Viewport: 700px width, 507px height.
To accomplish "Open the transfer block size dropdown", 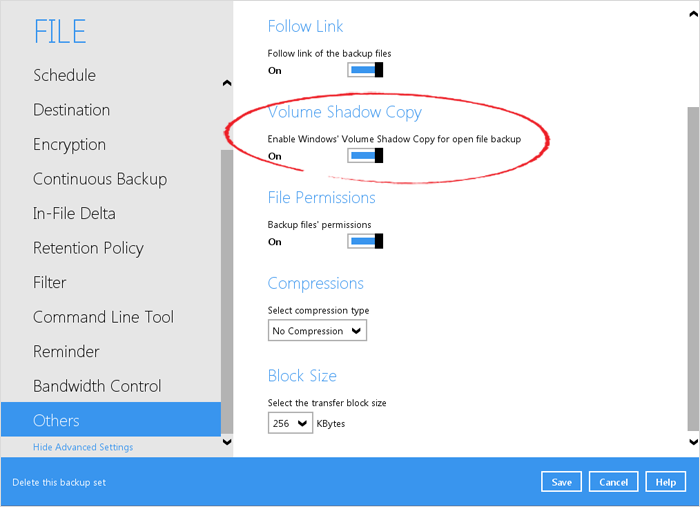I will tap(290, 423).
